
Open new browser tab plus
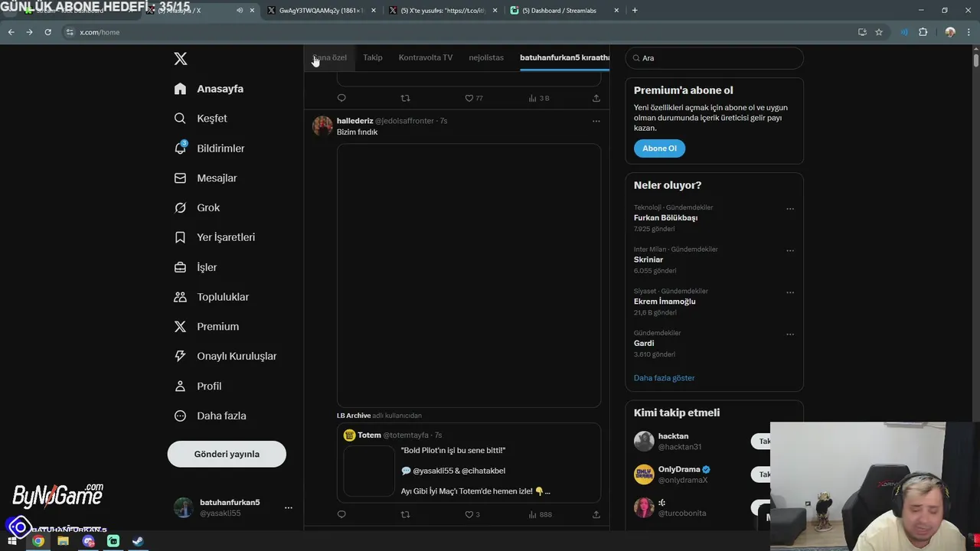pos(635,11)
